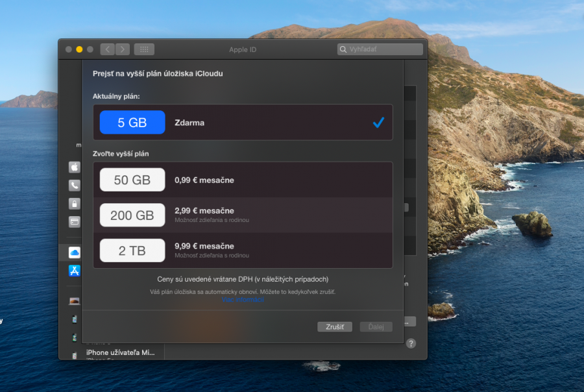Choose the 200 GB plan option
584x392 pixels.
243,215
